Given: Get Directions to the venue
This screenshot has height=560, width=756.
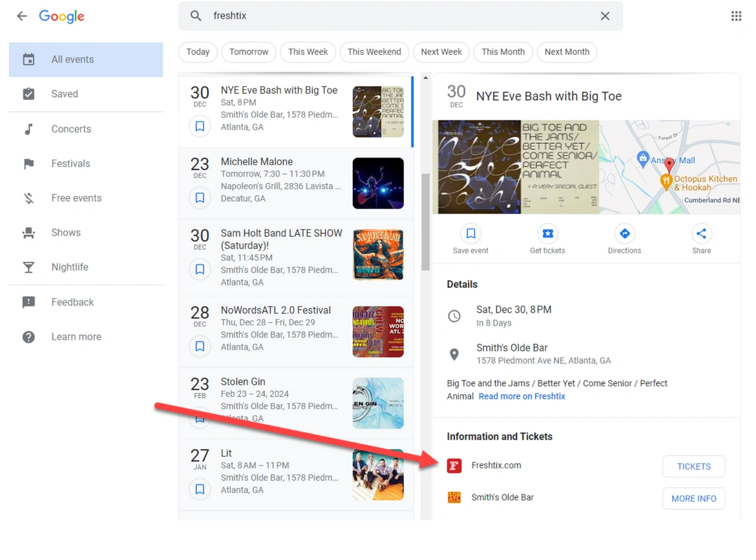Looking at the screenshot, I should (x=624, y=239).
